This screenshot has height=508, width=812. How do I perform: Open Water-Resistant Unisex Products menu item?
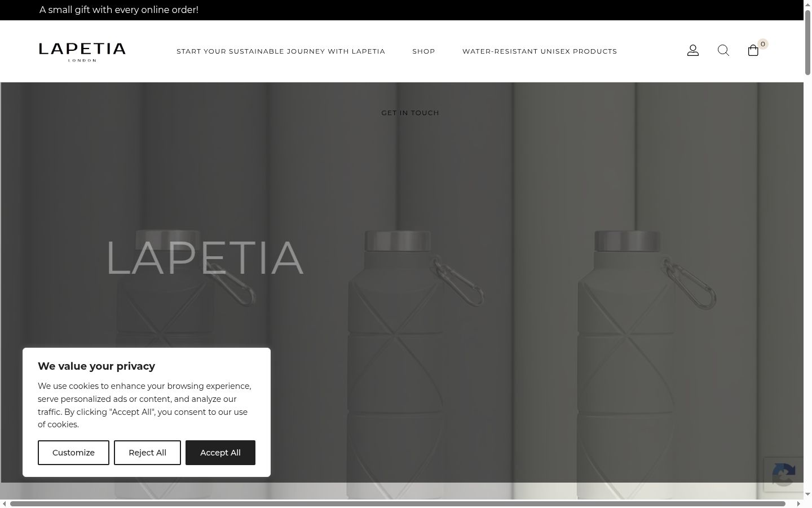pyautogui.click(x=540, y=51)
